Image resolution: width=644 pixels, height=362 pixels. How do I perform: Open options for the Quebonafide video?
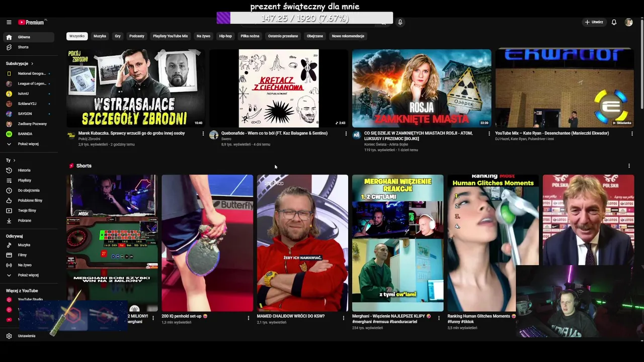click(x=346, y=134)
